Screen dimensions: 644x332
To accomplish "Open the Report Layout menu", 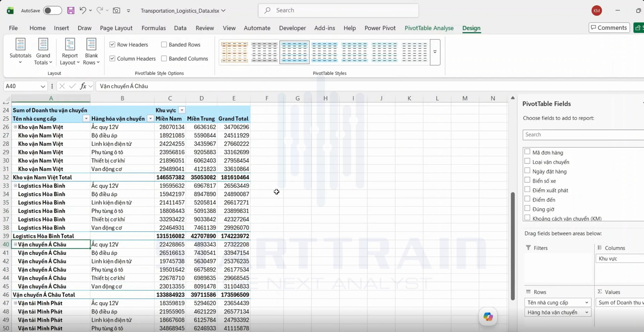I will point(69,51).
